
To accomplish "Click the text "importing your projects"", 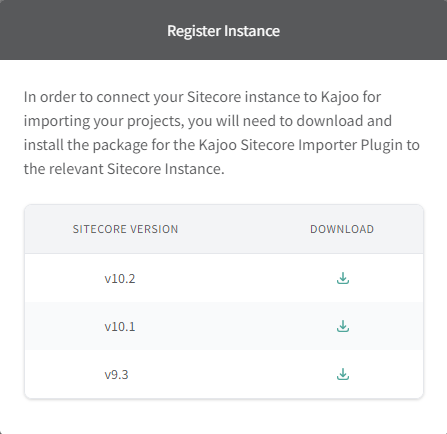I will 104,121.
